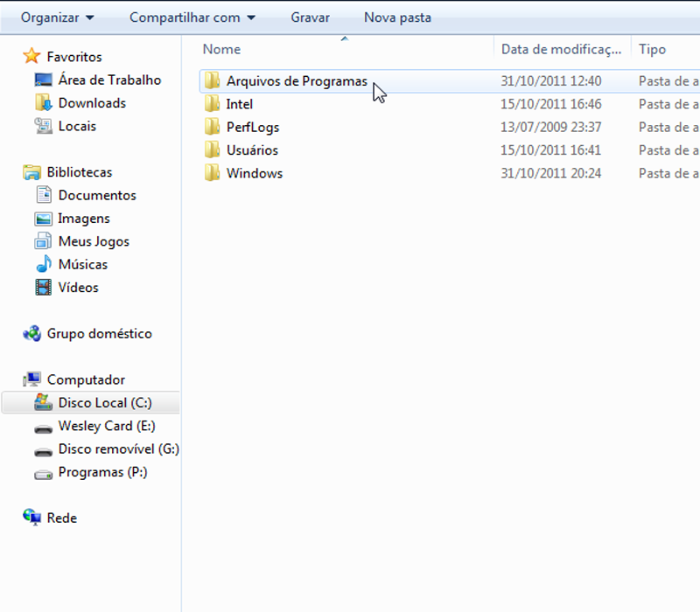
Task: Select the Usuários folder row
Action: 252,150
